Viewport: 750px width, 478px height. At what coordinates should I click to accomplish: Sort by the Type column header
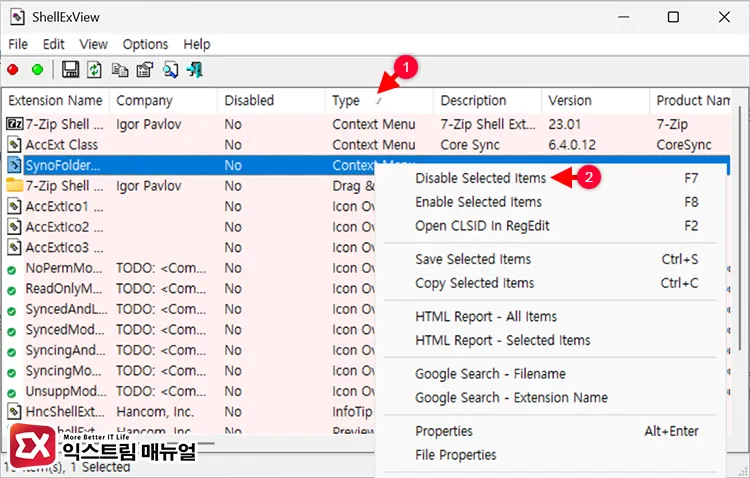[380, 100]
